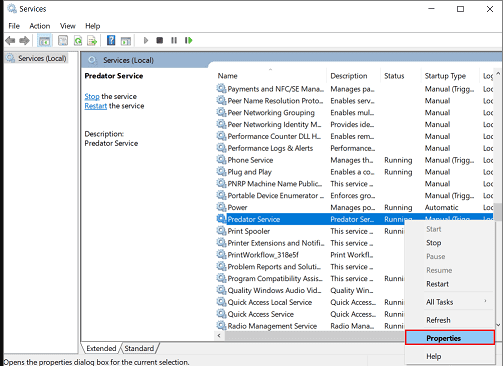Image resolution: width=503 pixels, height=366 pixels.
Task: Toggle the Show/Hide Action Pane icon
Action: click(126, 41)
